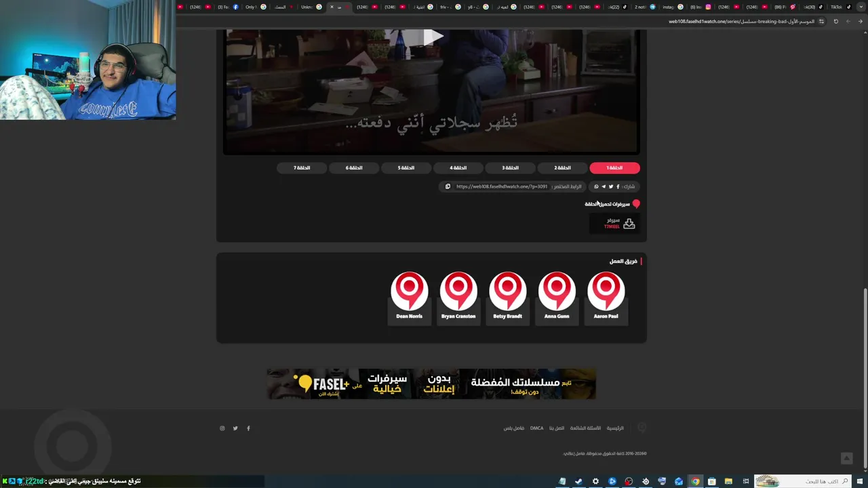Click the scroll-to-top arrow button

click(x=846, y=459)
